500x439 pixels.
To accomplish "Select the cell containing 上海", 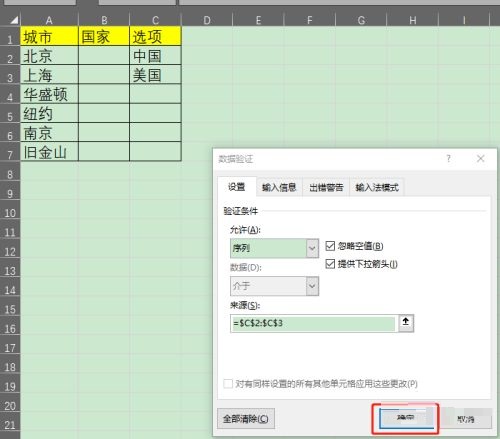I will pyautogui.click(x=49, y=75).
